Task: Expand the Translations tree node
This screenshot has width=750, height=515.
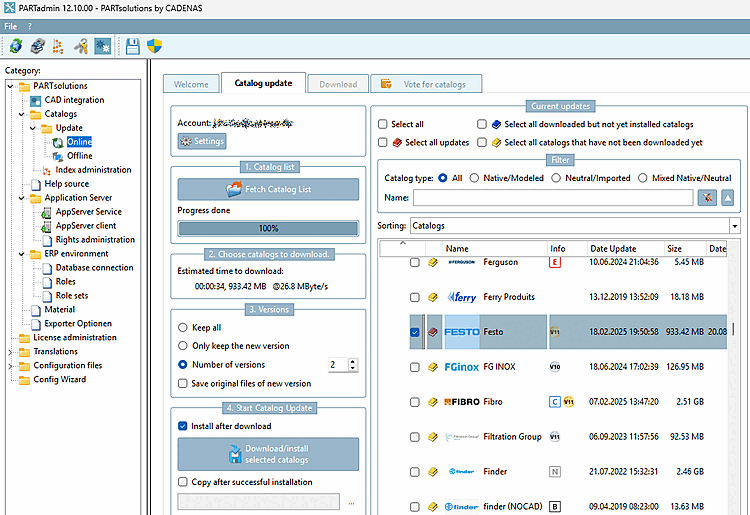Action: 10,352
